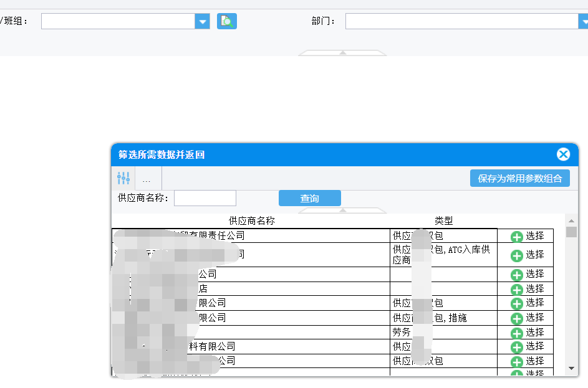Click the 劳务 type cell
The width and height of the screenshot is (588, 388).
pos(443,332)
